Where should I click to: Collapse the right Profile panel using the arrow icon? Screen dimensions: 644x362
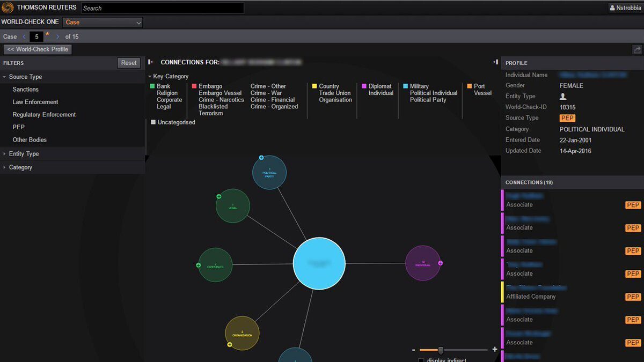(495, 62)
